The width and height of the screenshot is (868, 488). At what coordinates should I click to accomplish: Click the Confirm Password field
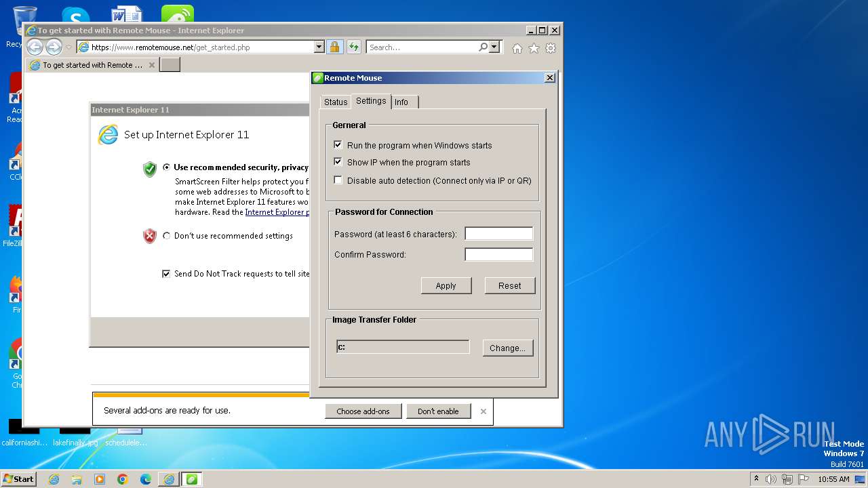pos(498,254)
